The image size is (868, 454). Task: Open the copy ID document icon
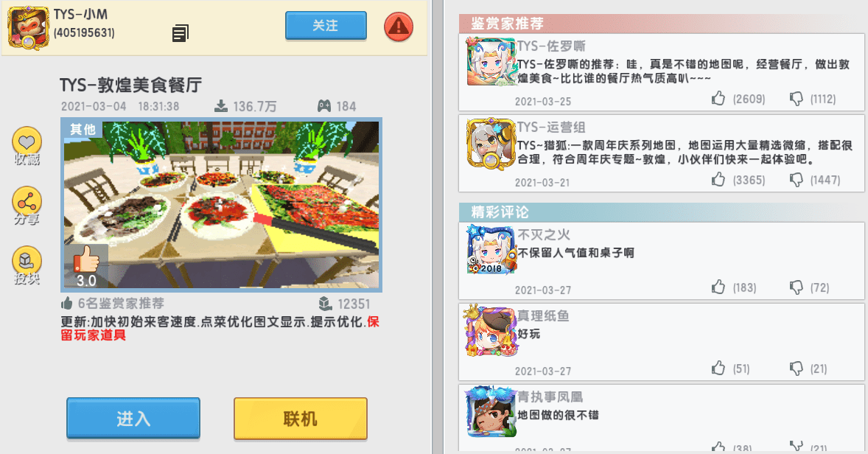181,33
